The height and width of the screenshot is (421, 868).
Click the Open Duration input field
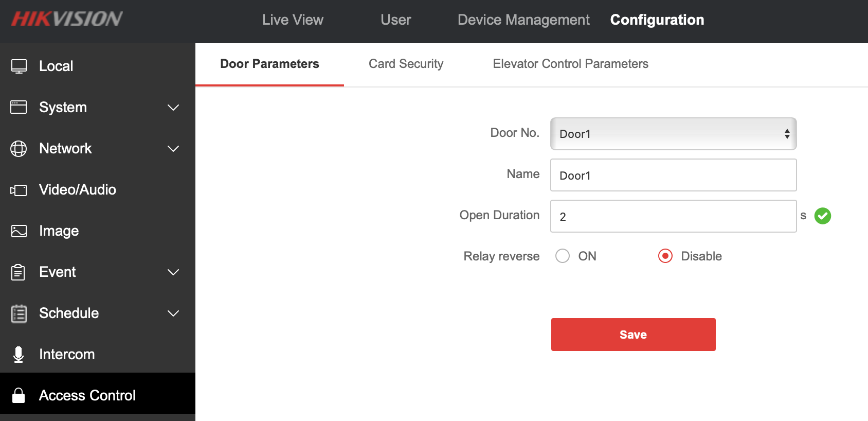(x=673, y=217)
